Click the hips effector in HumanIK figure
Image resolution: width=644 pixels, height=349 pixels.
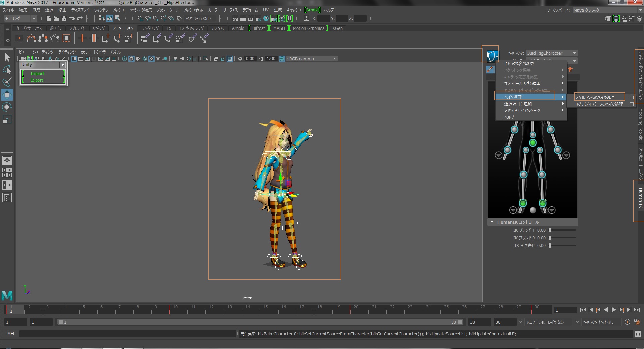click(533, 143)
